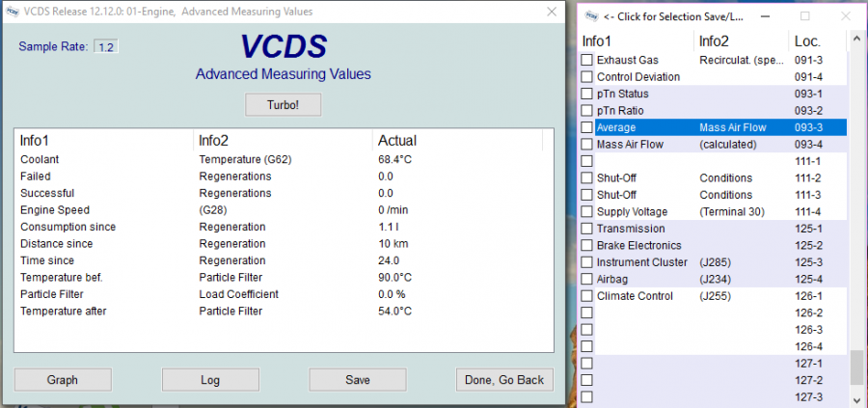Tick the Transmission 125-1 checkbox
Screen dimensions: 868x408
pyautogui.click(x=586, y=229)
